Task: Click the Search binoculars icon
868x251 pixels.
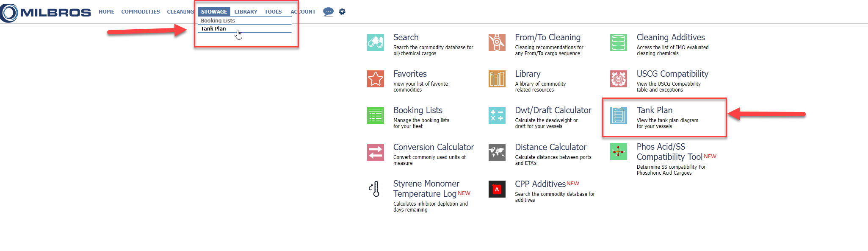Action: pyautogui.click(x=375, y=42)
